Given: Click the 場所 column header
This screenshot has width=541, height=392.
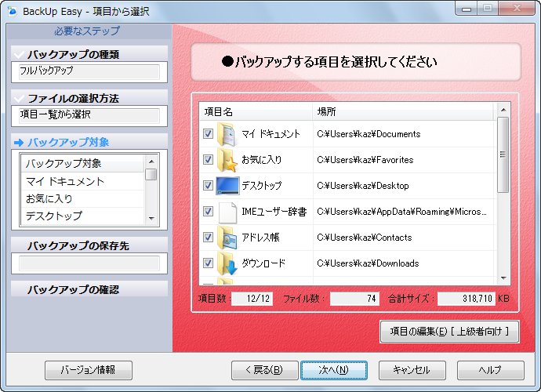Looking at the screenshot, I should click(404, 112).
